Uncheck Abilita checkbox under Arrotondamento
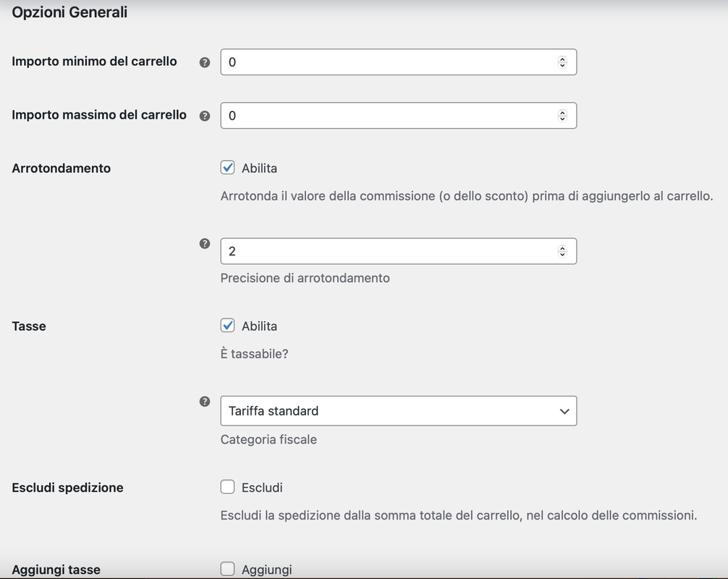 point(227,168)
